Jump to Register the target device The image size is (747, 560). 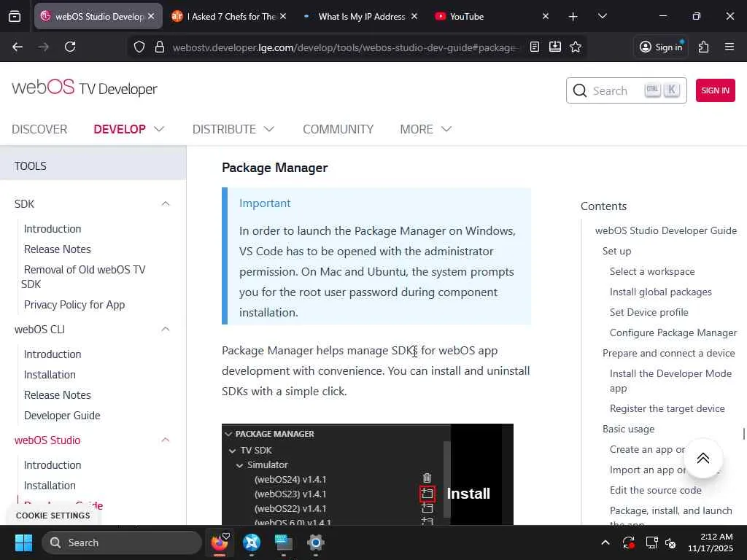tap(667, 408)
